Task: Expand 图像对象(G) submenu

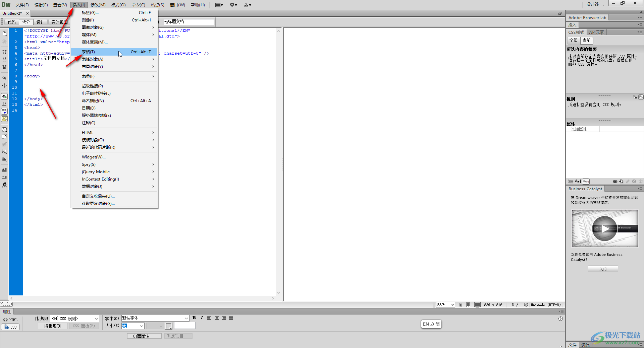Action: click(114, 27)
